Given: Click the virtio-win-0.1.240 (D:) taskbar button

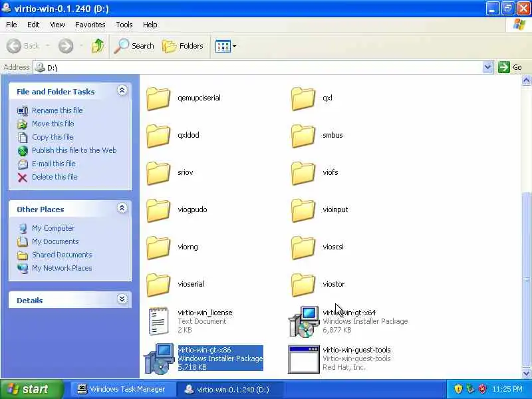Looking at the screenshot, I should pos(229,390).
